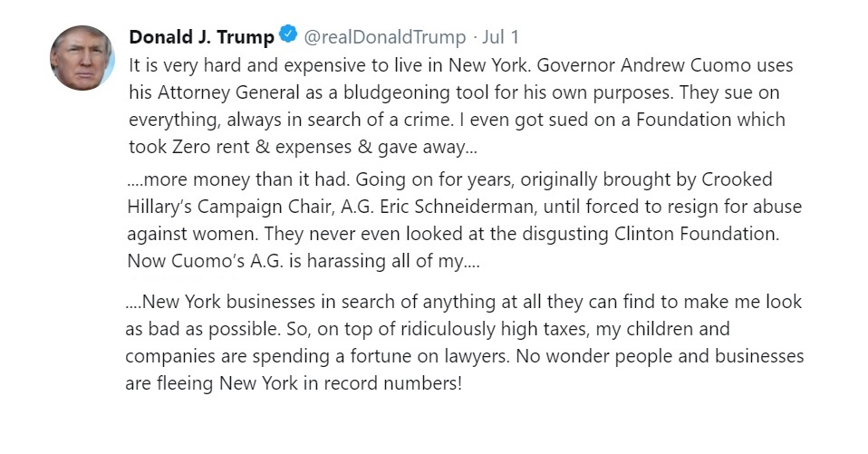Click the line about spending fortune on lawyers
This screenshot has width=868, height=454.
(465, 356)
